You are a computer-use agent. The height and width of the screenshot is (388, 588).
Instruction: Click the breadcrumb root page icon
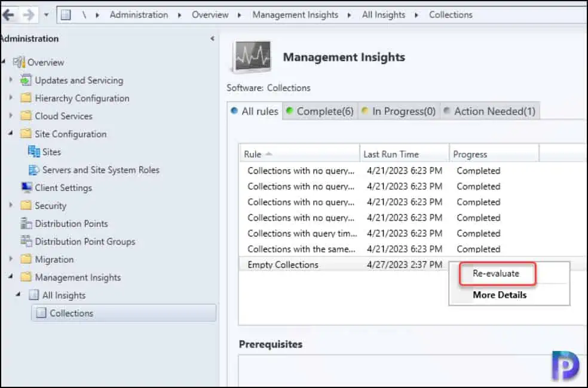point(66,14)
